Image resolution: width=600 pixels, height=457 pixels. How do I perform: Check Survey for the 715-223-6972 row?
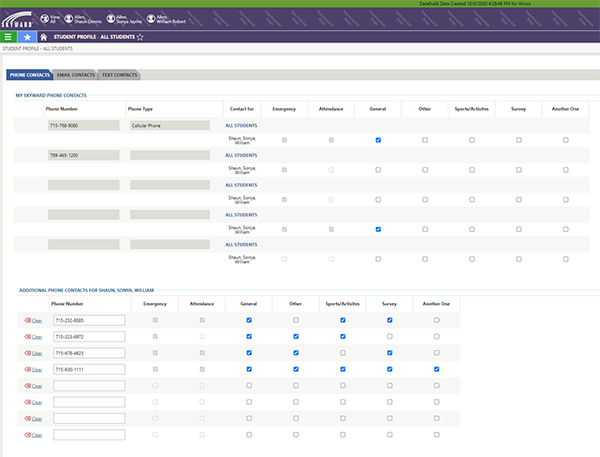[x=390, y=336]
